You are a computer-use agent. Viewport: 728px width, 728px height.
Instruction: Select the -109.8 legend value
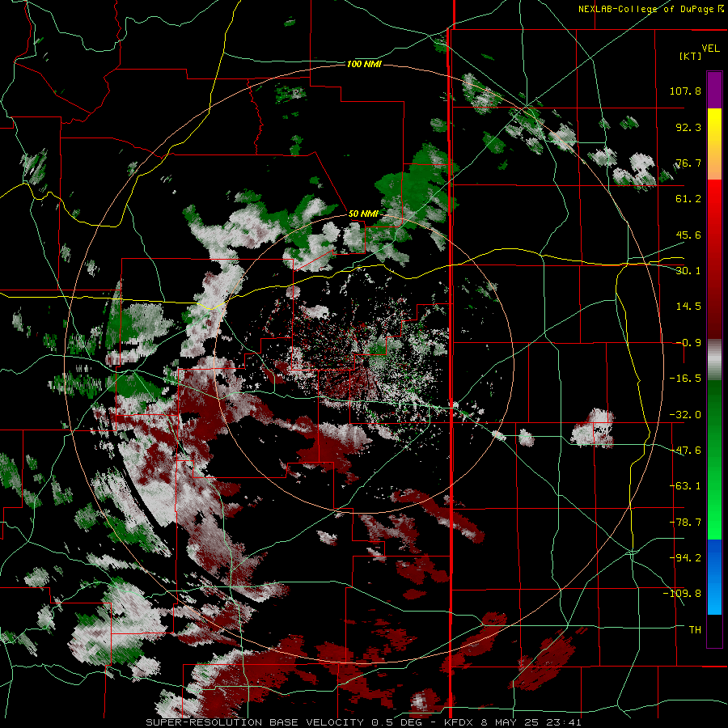coord(682,594)
